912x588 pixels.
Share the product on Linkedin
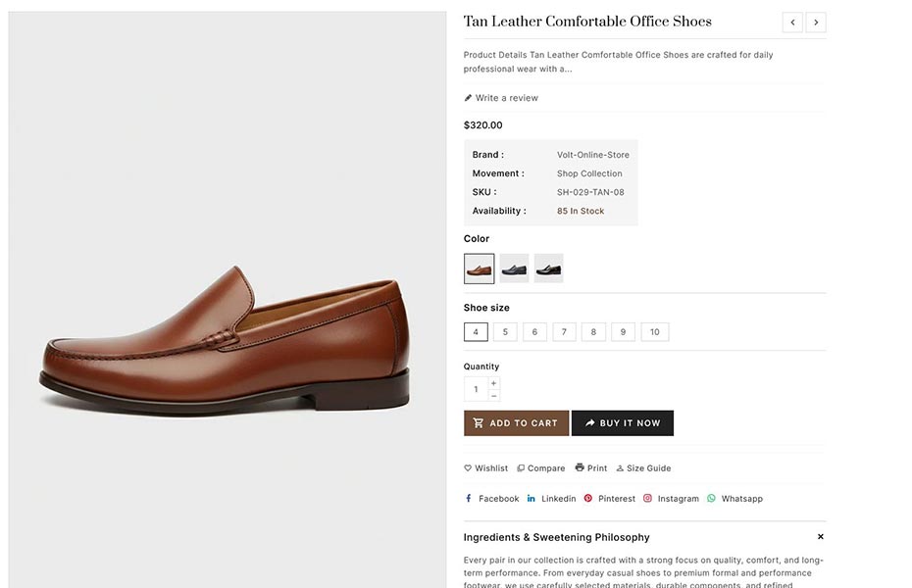[551, 499]
